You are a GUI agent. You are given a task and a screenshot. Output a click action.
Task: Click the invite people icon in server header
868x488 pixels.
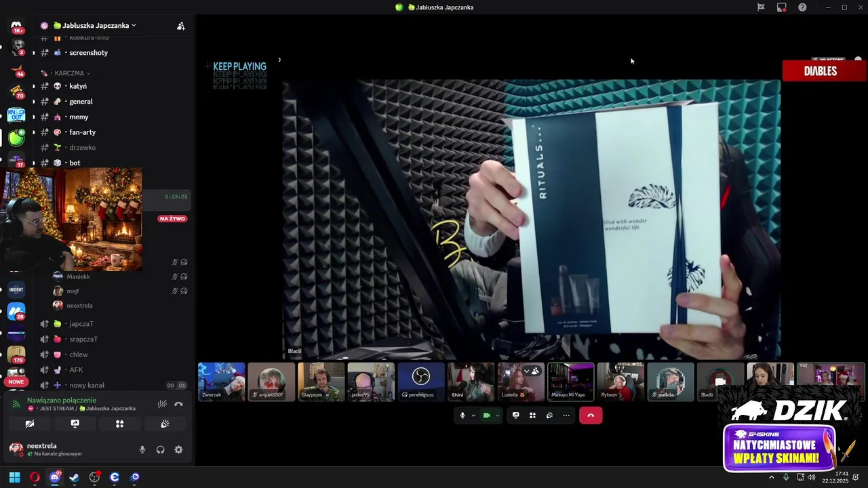pos(181,26)
